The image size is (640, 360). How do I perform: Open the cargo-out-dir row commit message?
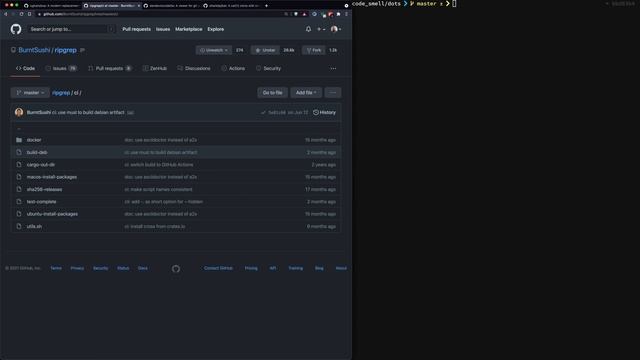click(159, 164)
